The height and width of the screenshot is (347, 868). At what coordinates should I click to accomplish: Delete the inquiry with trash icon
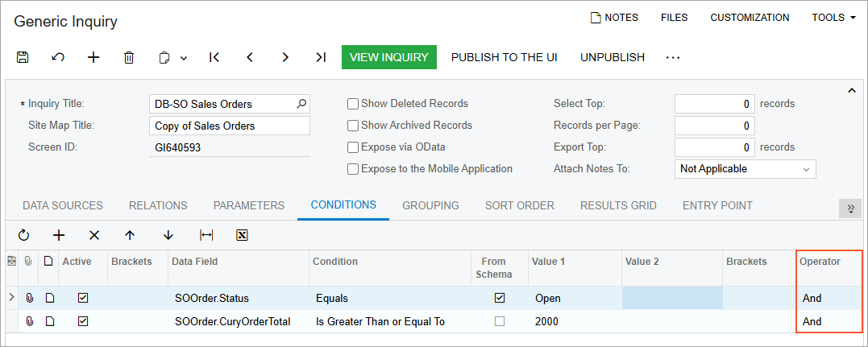click(129, 57)
